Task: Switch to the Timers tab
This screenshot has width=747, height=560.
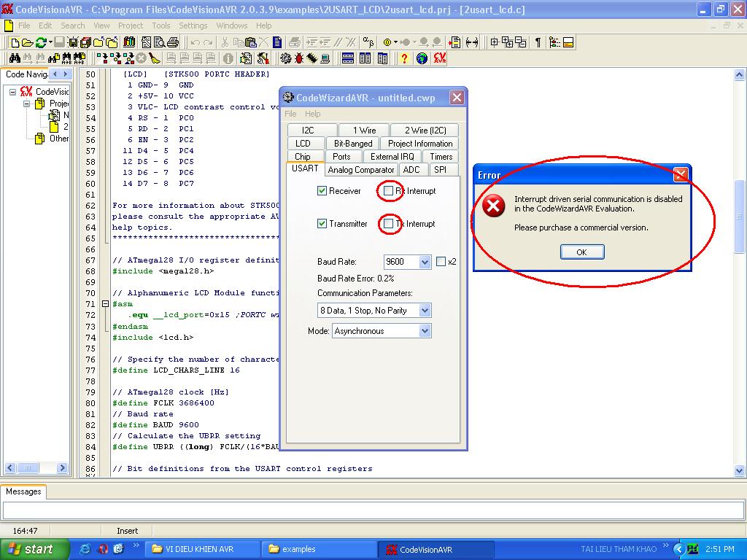Action: pos(441,157)
